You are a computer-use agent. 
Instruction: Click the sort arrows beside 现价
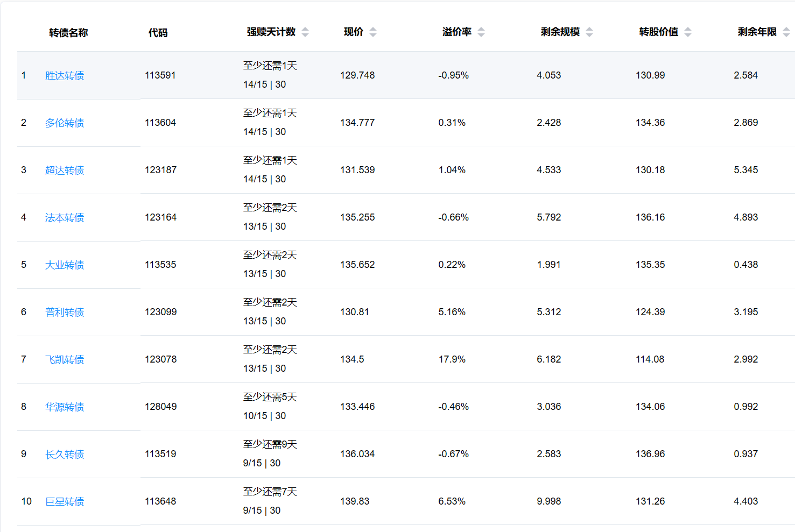click(x=373, y=32)
